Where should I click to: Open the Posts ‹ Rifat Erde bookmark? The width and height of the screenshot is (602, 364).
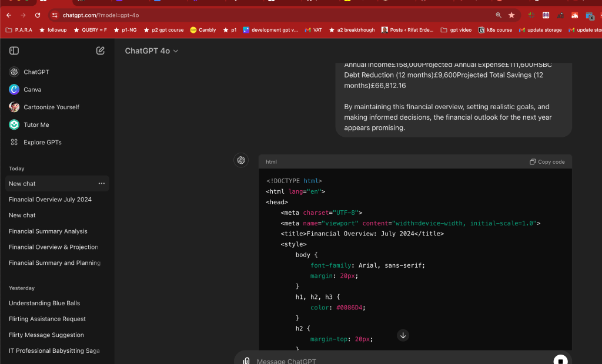pyautogui.click(x=407, y=30)
